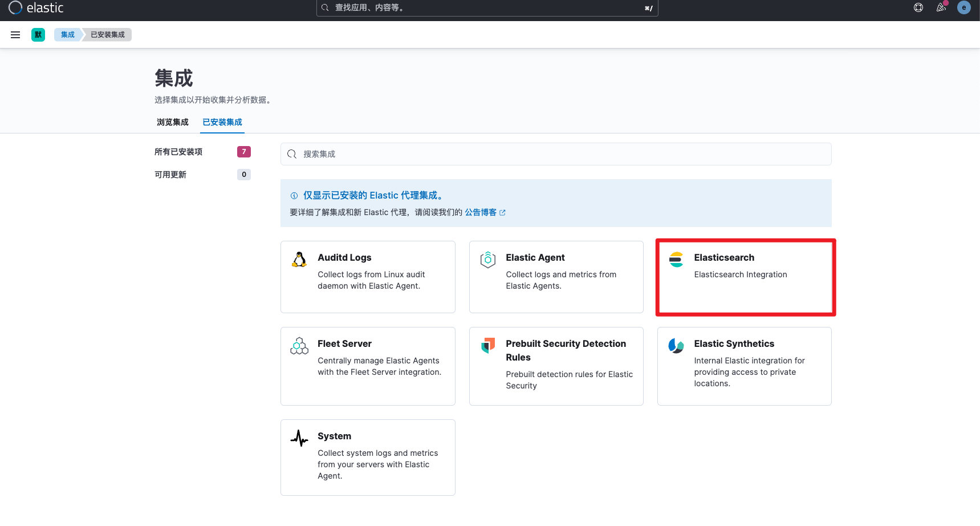This screenshot has height=526, width=980.
Task: Click the Elastic Agent icon
Action: pyautogui.click(x=488, y=260)
